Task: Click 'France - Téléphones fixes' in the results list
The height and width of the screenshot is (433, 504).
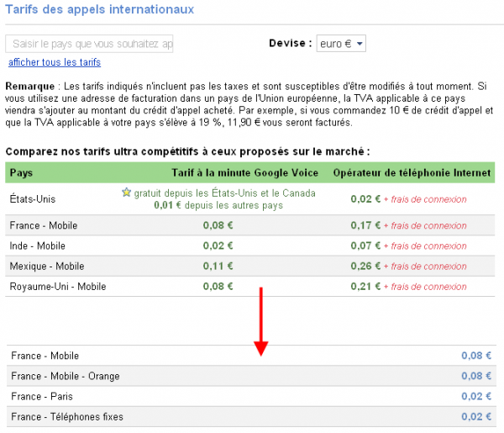Action: (67, 416)
